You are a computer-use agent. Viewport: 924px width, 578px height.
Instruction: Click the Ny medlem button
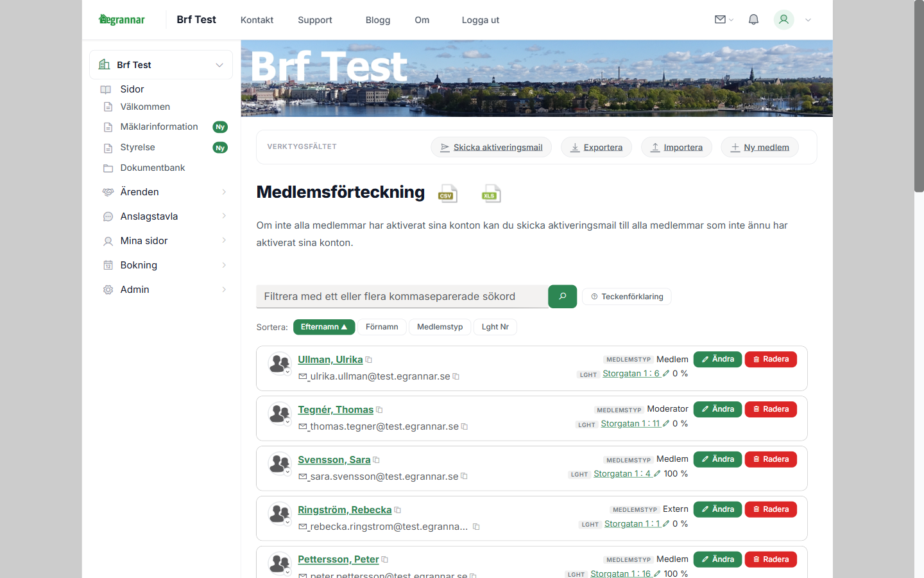tap(760, 146)
